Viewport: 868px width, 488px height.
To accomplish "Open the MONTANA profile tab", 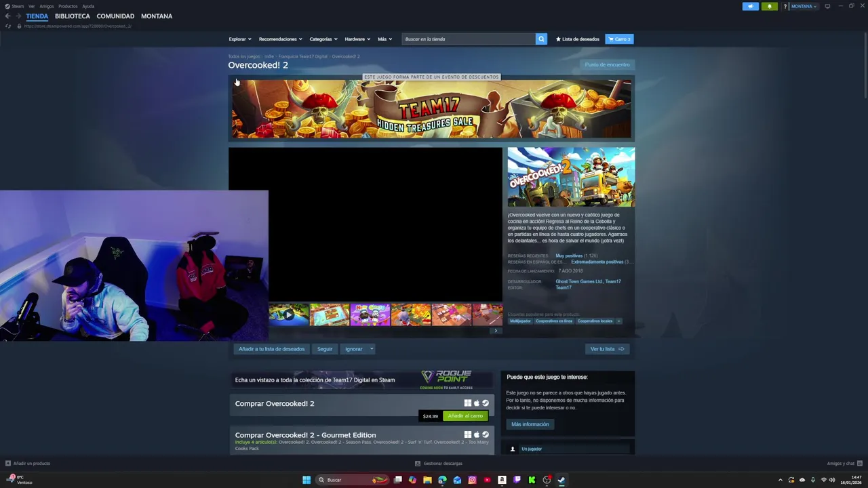I will tap(157, 16).
